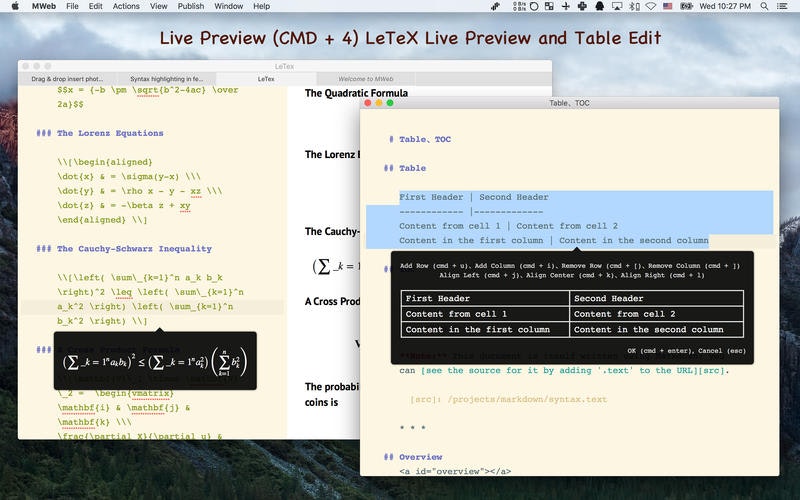Screen dimensions: 800x500
Task: Click the '[src]: /projects/markdown/syntax.text' line
Action: [509, 399]
